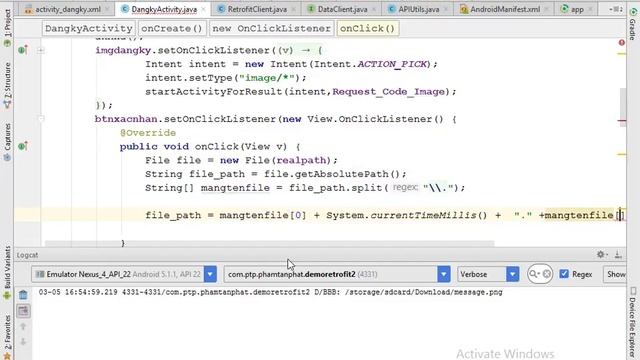Open the Device File Explorer panel

tap(633, 322)
